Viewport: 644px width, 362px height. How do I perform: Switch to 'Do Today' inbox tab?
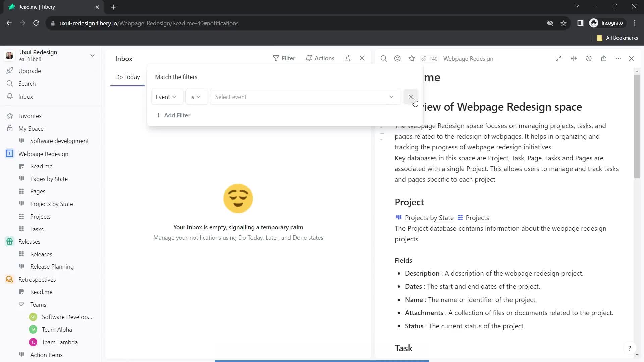coord(127,77)
